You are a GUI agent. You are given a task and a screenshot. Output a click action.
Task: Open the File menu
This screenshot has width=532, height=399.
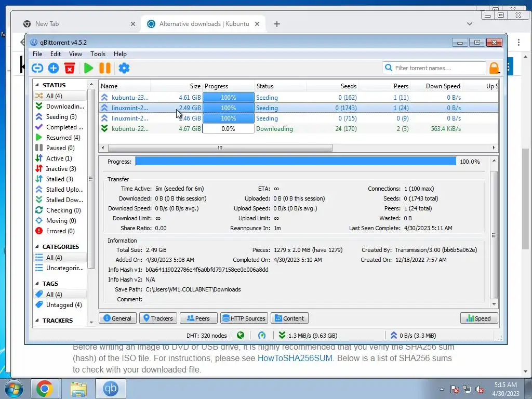pyautogui.click(x=37, y=54)
